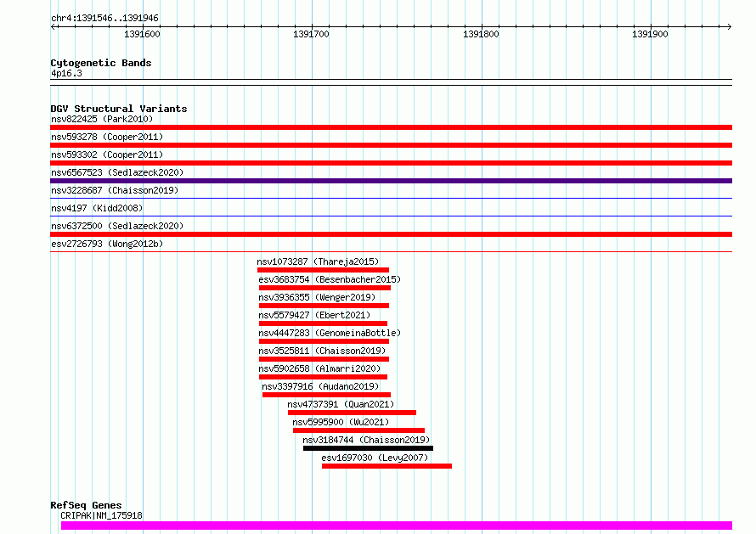The width and height of the screenshot is (756, 534).
Task: Click the RefSeq Genes track heading
Action: click(x=86, y=505)
